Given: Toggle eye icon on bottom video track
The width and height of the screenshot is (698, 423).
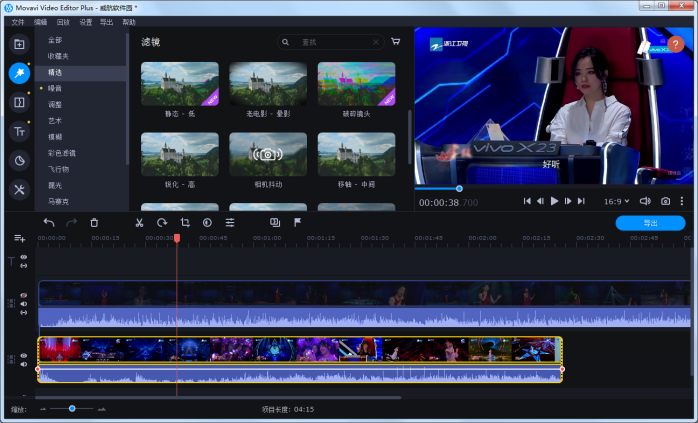Looking at the screenshot, I should [24, 355].
